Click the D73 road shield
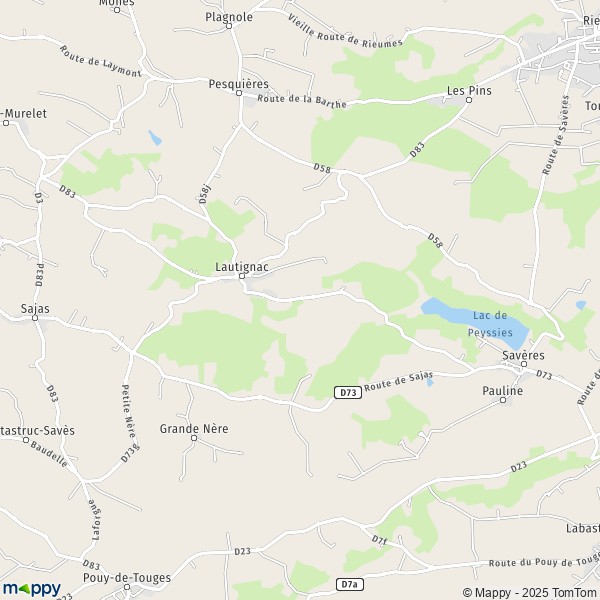The height and width of the screenshot is (600, 600). coord(348,393)
